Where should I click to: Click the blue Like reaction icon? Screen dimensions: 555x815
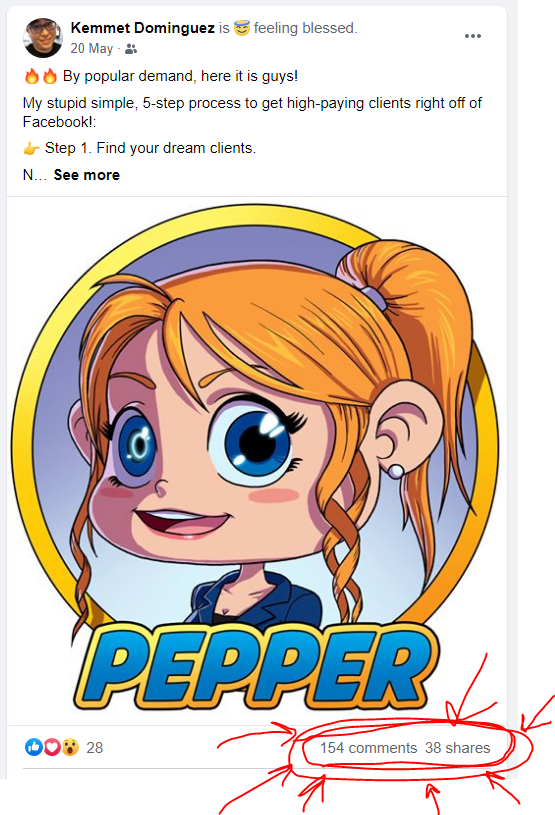(x=34, y=747)
